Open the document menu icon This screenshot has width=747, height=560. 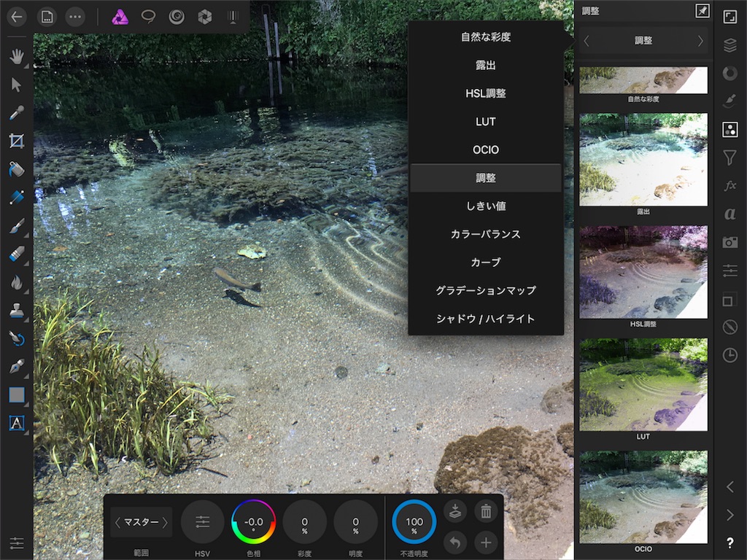coord(47,17)
